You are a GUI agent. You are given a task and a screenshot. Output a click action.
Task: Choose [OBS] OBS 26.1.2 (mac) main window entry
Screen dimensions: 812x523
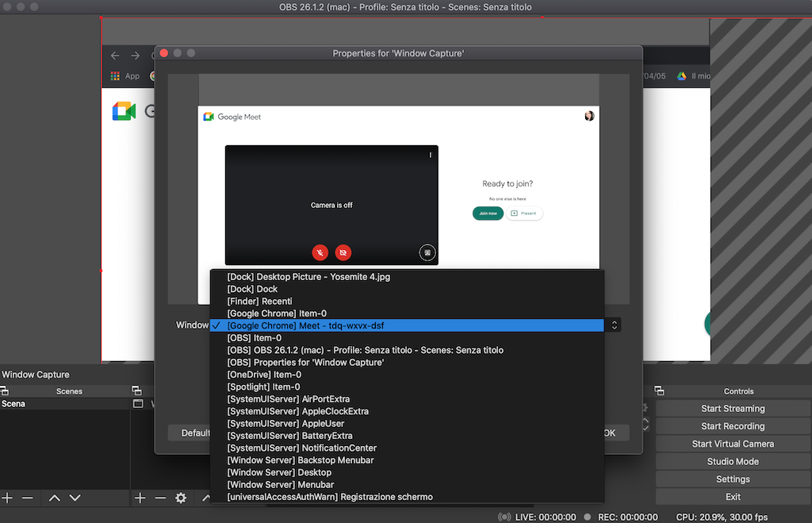coord(407,351)
